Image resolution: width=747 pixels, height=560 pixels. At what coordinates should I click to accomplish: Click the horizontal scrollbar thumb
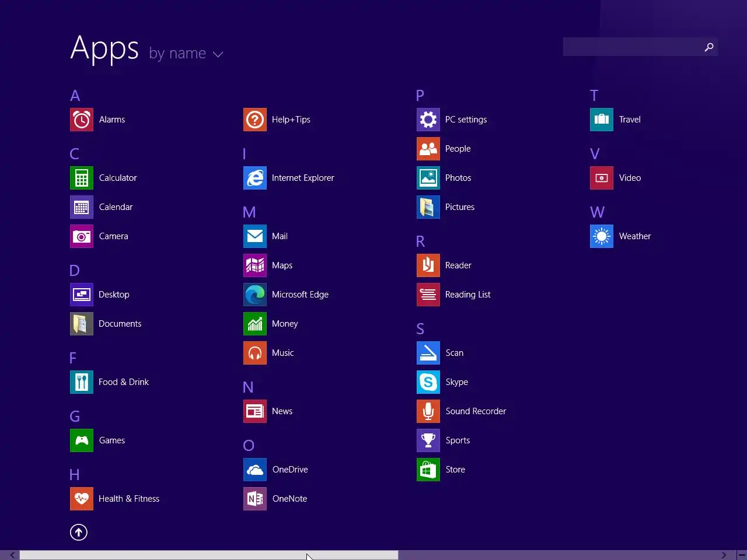coord(209,555)
